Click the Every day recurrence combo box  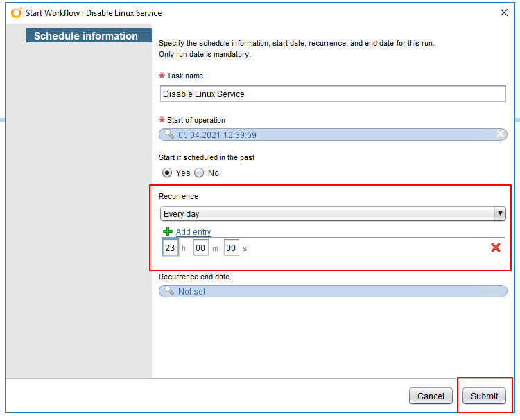pyautogui.click(x=333, y=214)
